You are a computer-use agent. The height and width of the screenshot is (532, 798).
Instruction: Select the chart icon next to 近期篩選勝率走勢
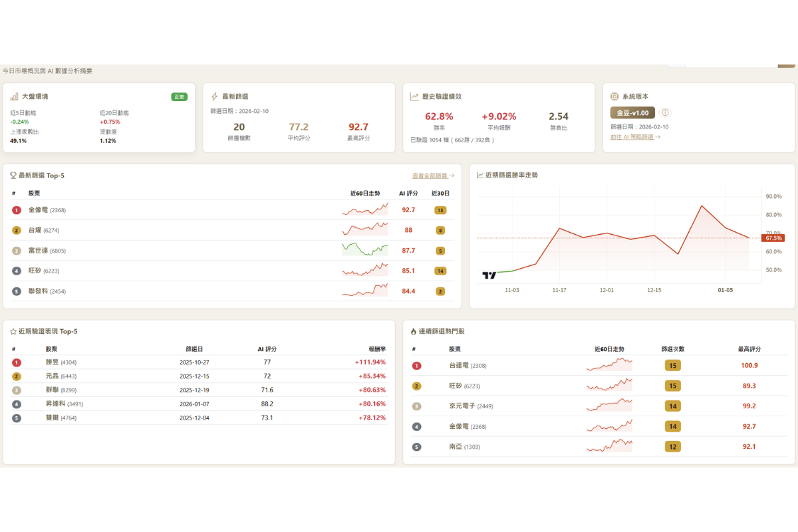tap(479, 175)
